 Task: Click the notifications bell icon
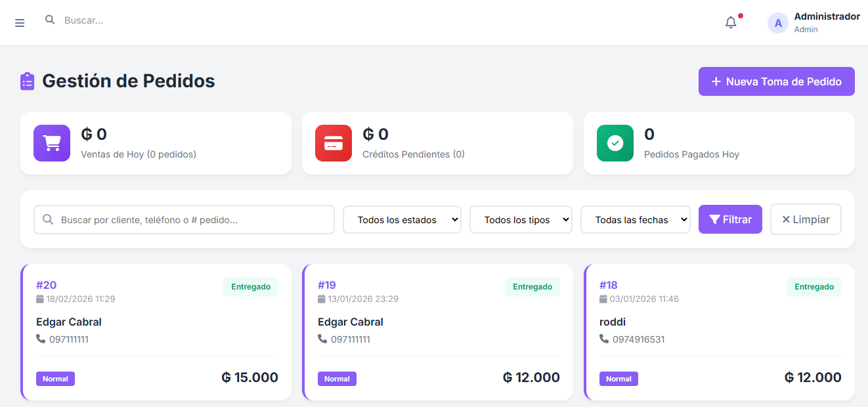731,23
